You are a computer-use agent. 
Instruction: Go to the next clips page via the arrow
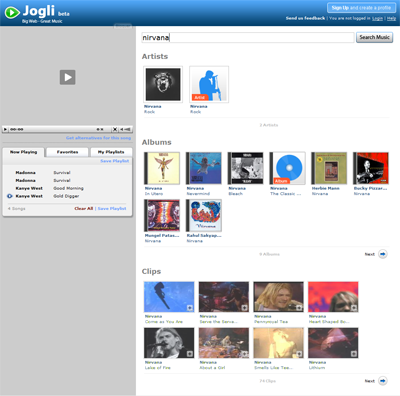coord(383,381)
